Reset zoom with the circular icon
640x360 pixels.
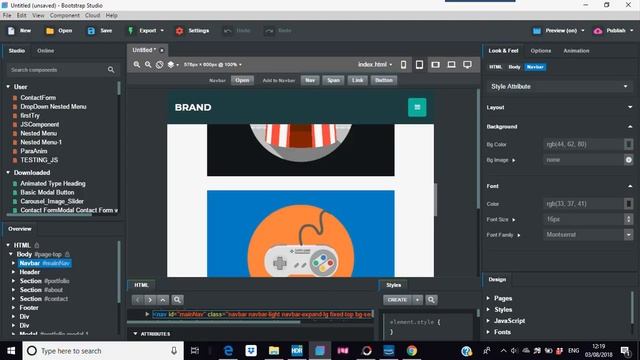(160, 64)
